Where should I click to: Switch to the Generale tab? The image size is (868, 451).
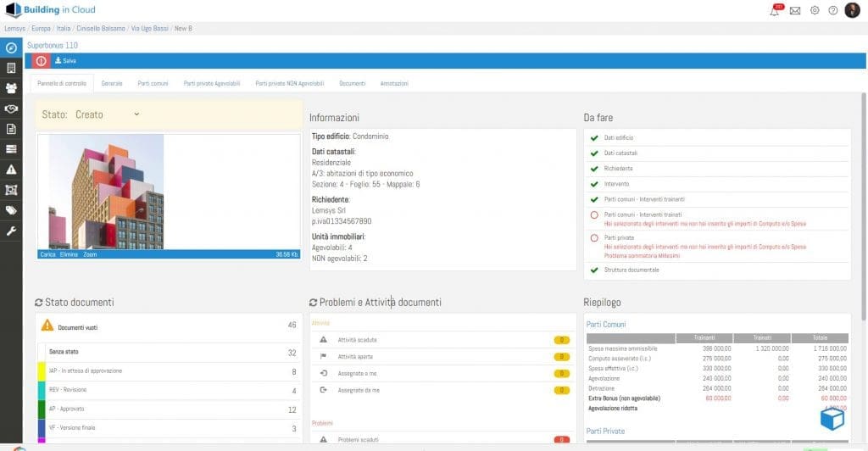(x=112, y=84)
